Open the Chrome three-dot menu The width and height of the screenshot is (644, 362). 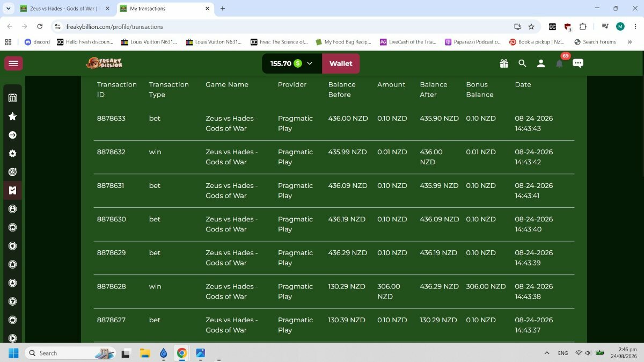(x=635, y=26)
